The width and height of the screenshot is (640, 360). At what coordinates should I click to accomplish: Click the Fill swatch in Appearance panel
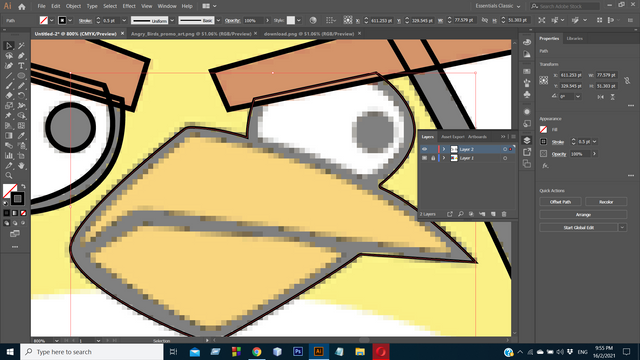[x=544, y=130]
